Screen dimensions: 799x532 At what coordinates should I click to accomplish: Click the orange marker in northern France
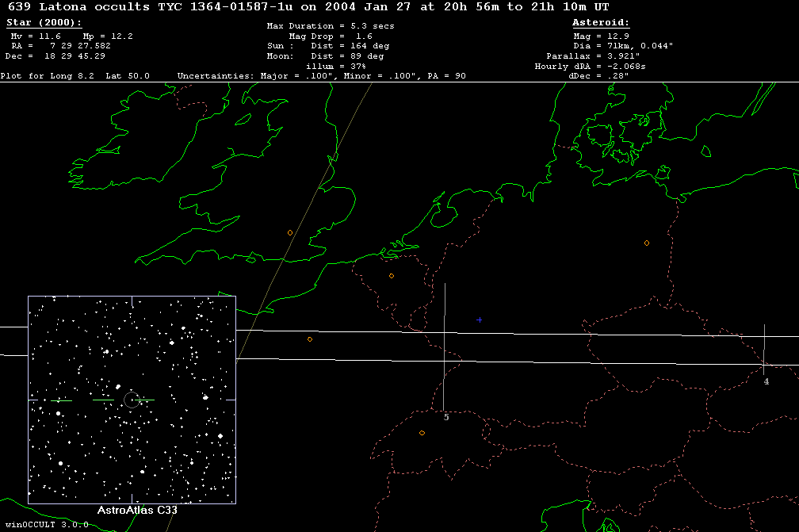310,339
